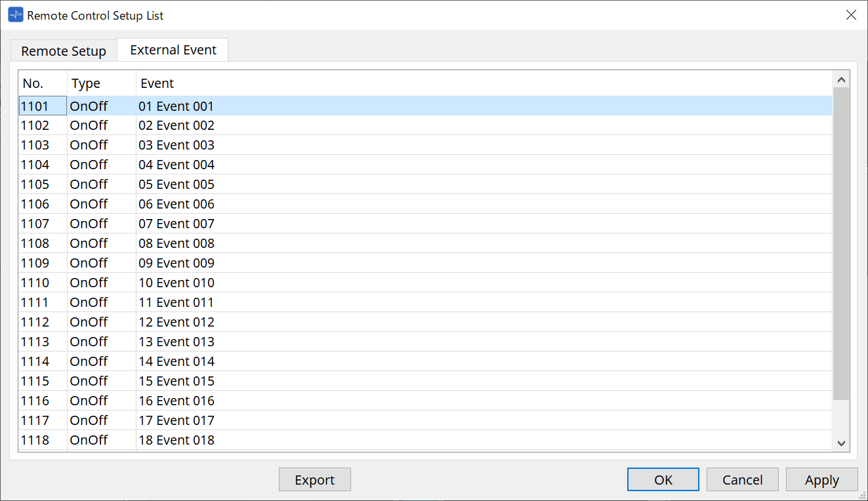
Task: Apply the current settings
Action: (821, 479)
